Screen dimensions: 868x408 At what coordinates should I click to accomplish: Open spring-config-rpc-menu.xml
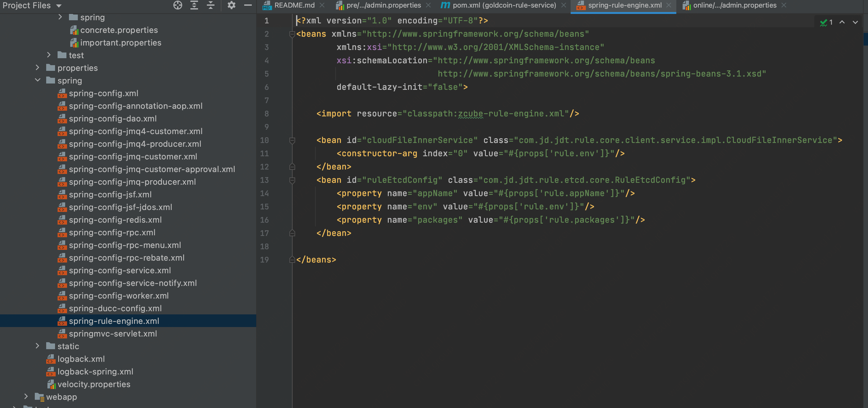pyautogui.click(x=125, y=244)
